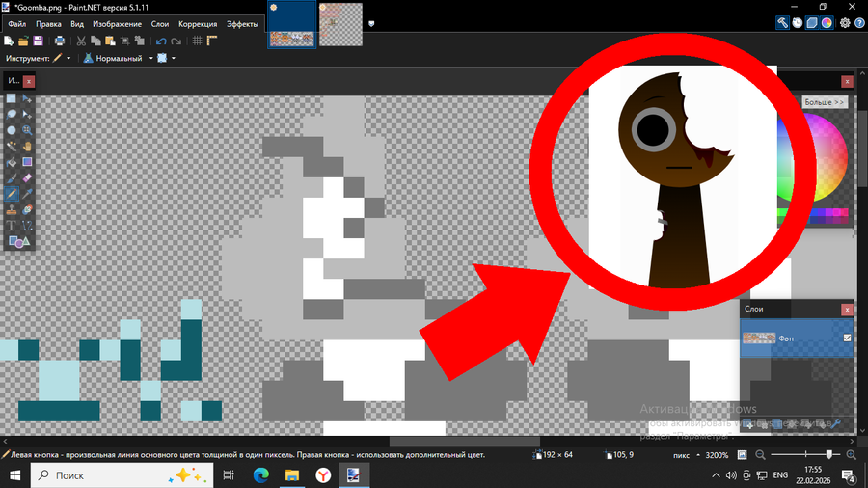Select the Shapes tool
Image resolution: width=868 pixels, height=488 pixels.
pos(19,242)
